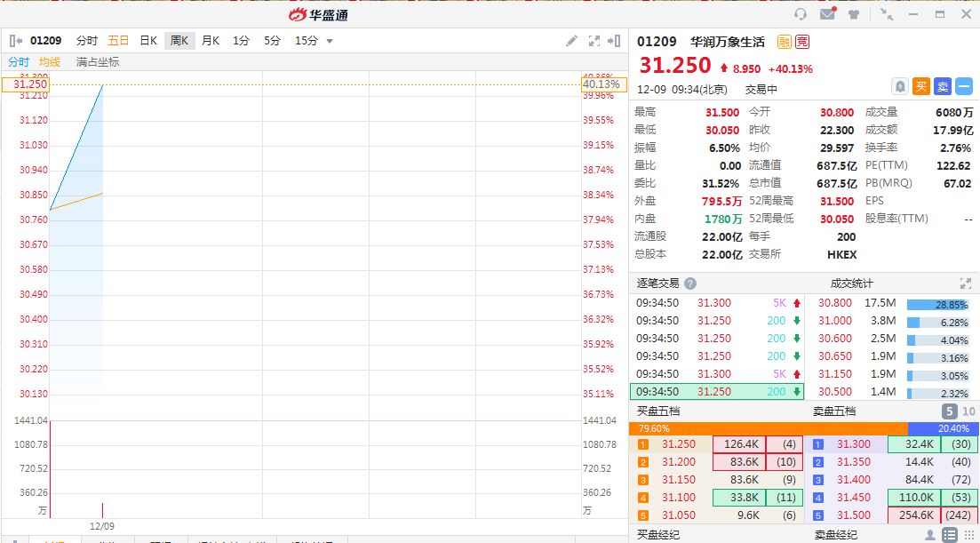Image resolution: width=980 pixels, height=543 pixels.
Task: Switch to 月K chart tab
Action: (211, 41)
